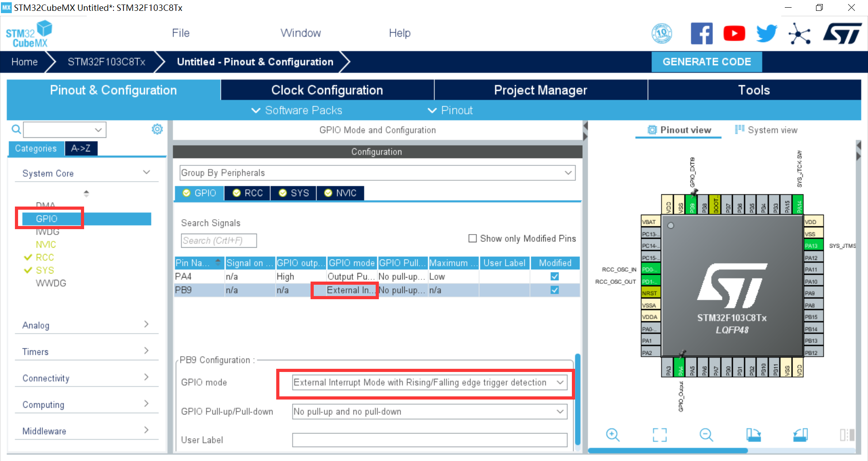The height and width of the screenshot is (461, 868).
Task: Click the STM32CubeMX logo
Action: [29, 34]
